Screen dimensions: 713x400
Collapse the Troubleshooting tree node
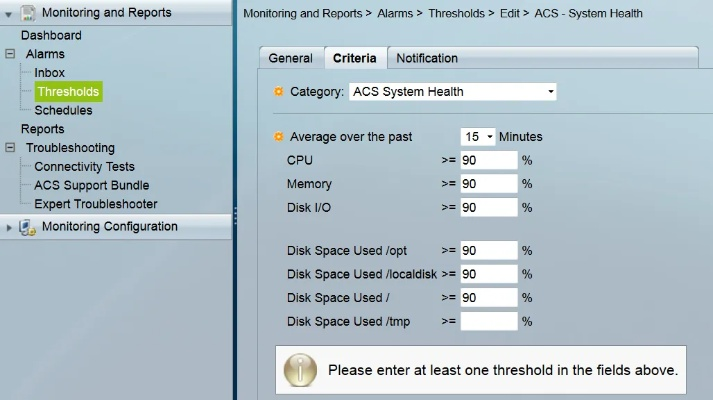(x=10, y=148)
